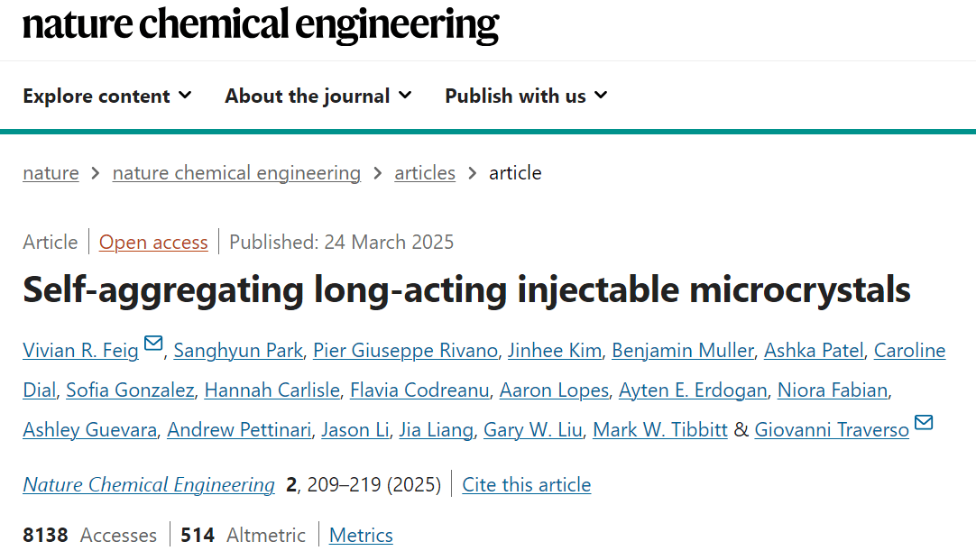Image resolution: width=976 pixels, height=560 pixels.
Task: Go to the nature breadcrumb link
Action: coord(51,172)
